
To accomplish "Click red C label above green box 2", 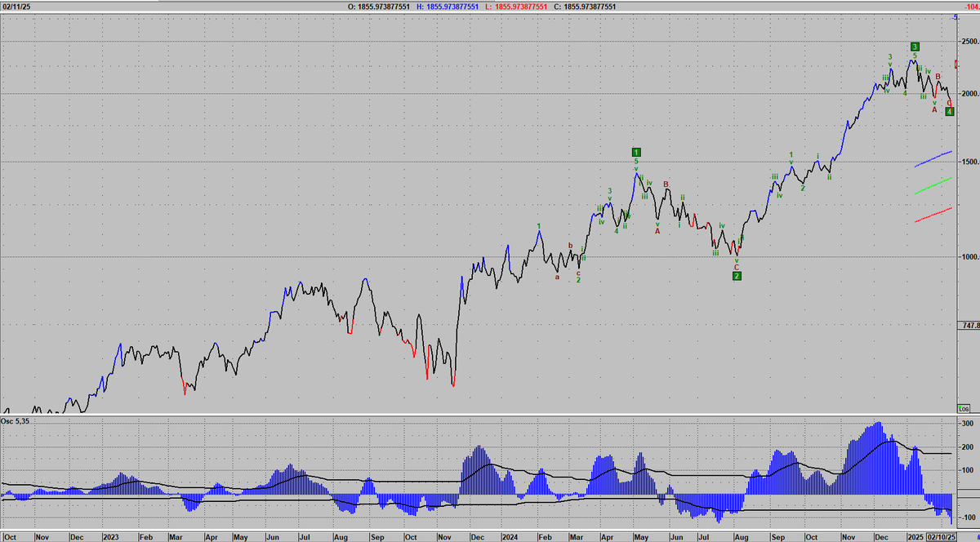I will click(x=737, y=267).
